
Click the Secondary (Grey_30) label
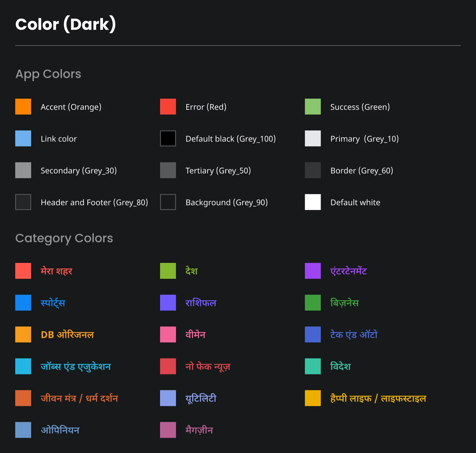(x=79, y=170)
